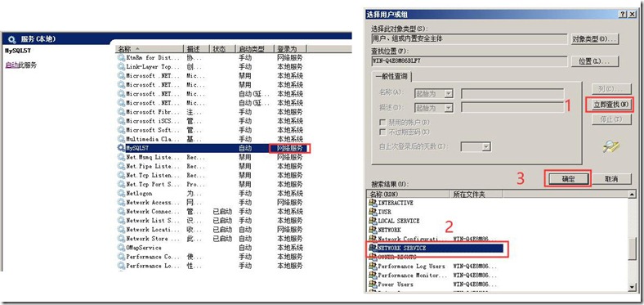This screenshot has width=644, height=305.
Task: Click the help question mark in dialog title
Action: pyautogui.click(x=624, y=14)
